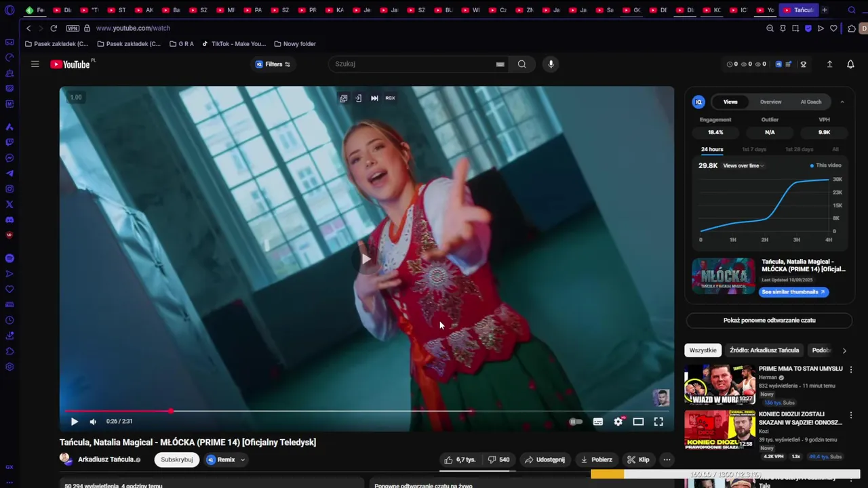Select the 1st 28 days range tab
The width and height of the screenshot is (868, 488).
(x=799, y=149)
